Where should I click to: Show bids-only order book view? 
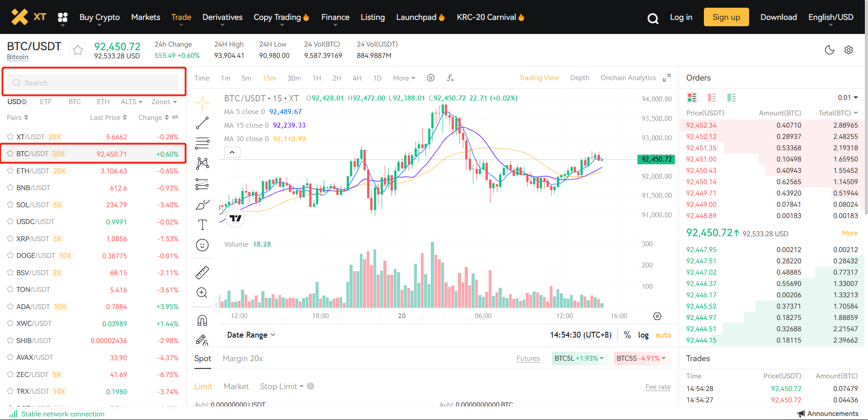click(731, 97)
